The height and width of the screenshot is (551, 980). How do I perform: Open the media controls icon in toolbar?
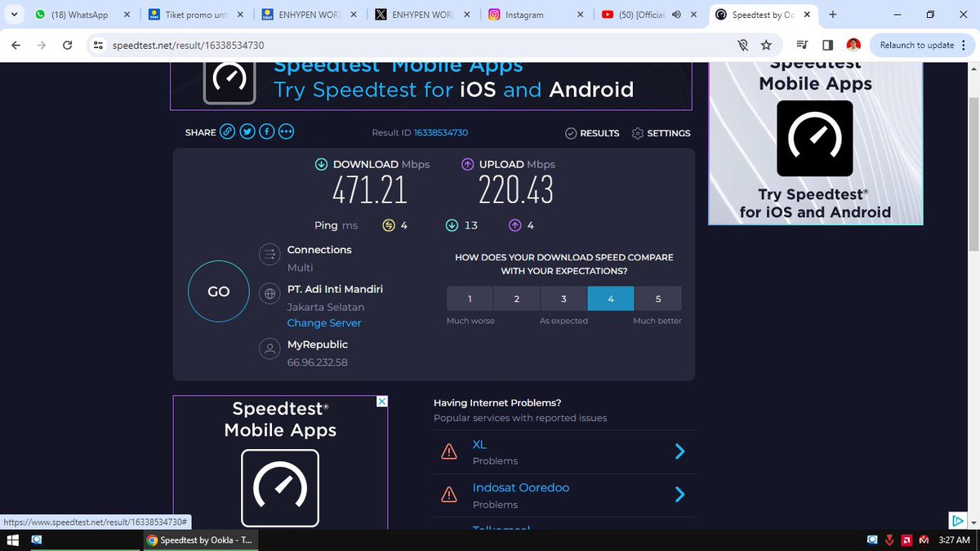803,45
